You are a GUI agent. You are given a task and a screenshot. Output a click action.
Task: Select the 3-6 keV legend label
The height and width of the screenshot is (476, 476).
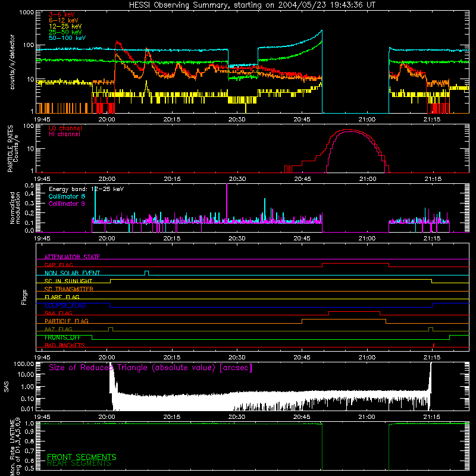point(61,14)
